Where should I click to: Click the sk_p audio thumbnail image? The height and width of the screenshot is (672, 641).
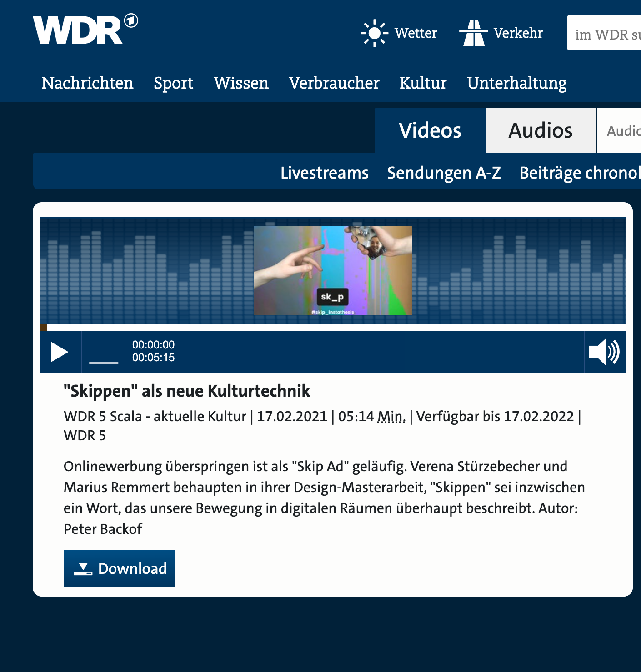click(333, 270)
